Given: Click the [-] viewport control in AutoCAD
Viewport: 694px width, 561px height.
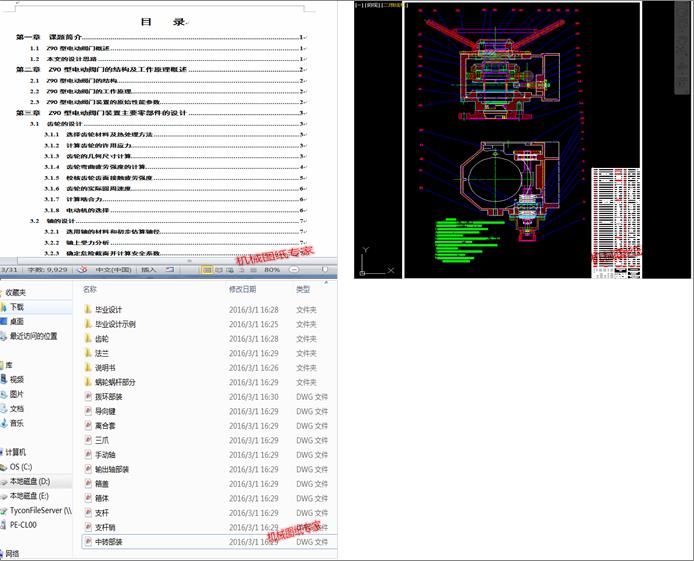Looking at the screenshot, I should [359, 5].
